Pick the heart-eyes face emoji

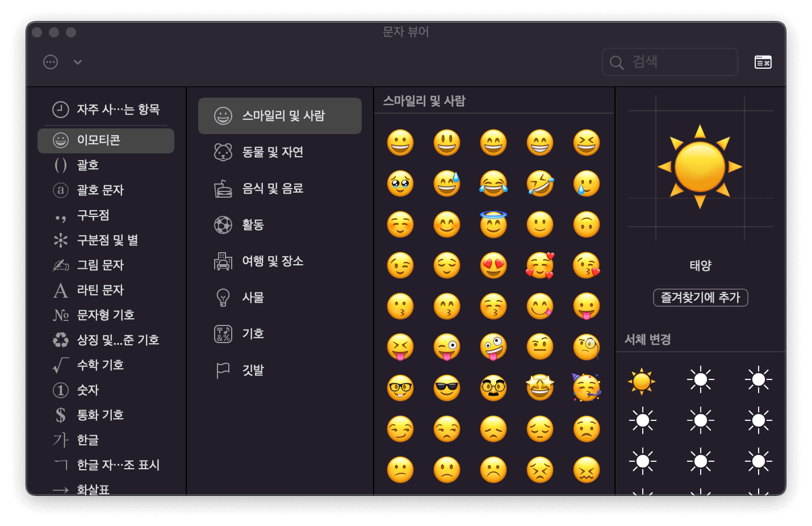pos(493,265)
